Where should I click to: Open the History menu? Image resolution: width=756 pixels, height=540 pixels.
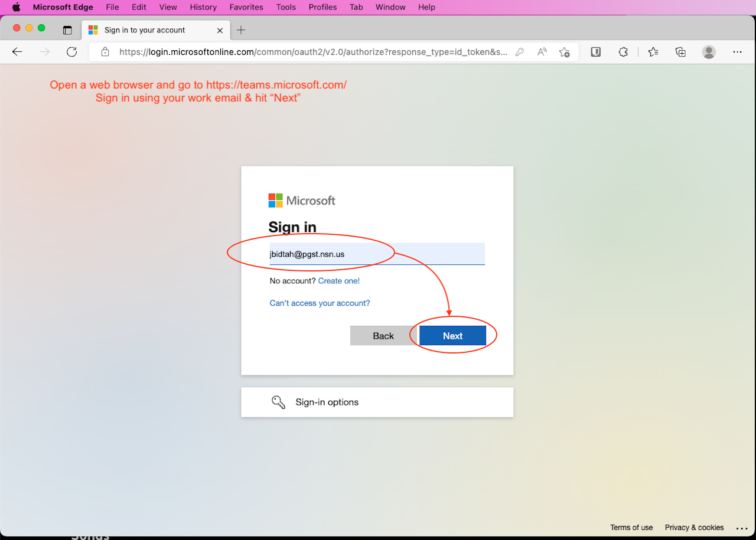tap(203, 7)
